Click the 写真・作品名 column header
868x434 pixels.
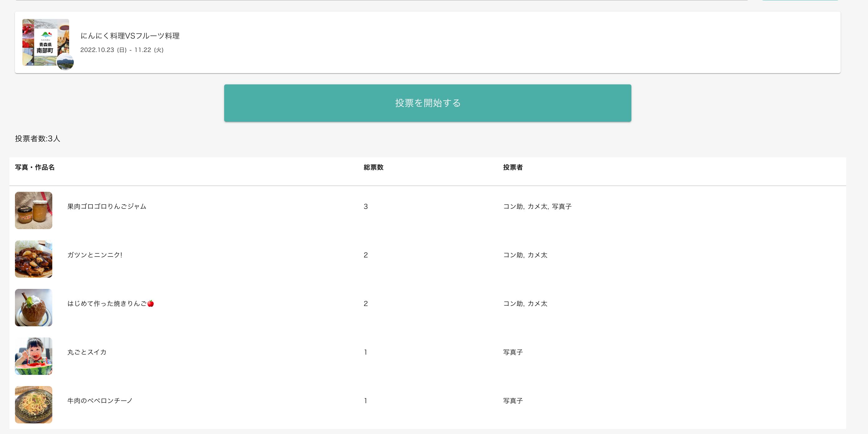click(x=35, y=167)
